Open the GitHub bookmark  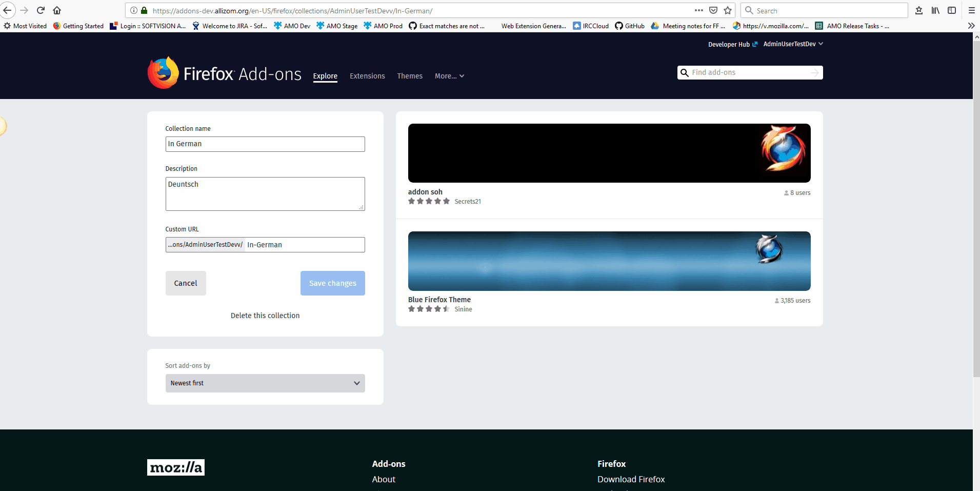(630, 26)
